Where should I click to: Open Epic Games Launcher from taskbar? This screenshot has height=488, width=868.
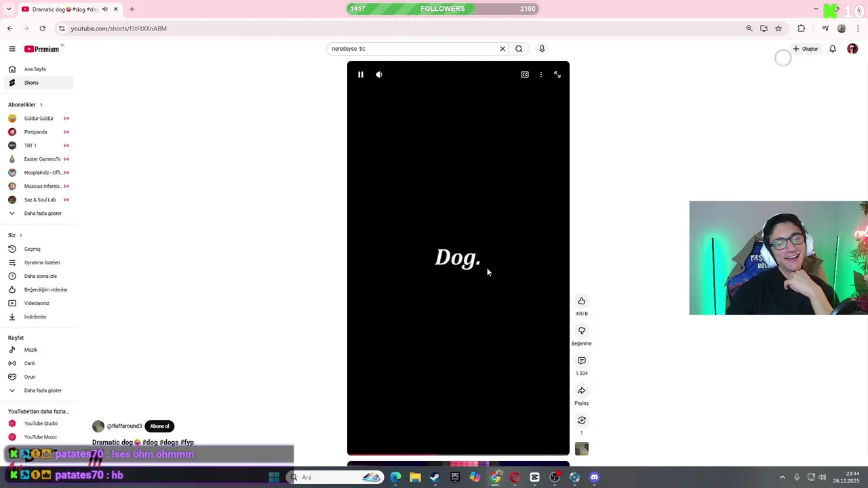tap(455, 477)
